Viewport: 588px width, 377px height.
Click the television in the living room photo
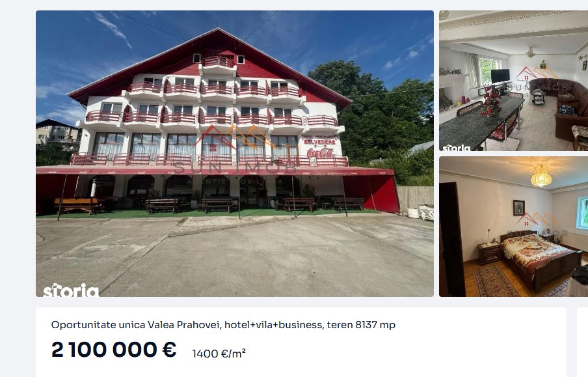click(500, 76)
